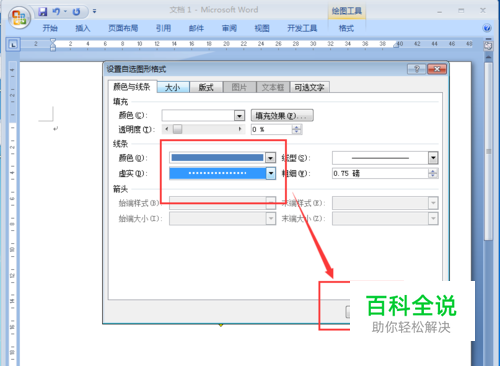This screenshot has height=366, width=500.
Task: Open the 虚实 dash style dropdown arrow
Action: pos(271,173)
